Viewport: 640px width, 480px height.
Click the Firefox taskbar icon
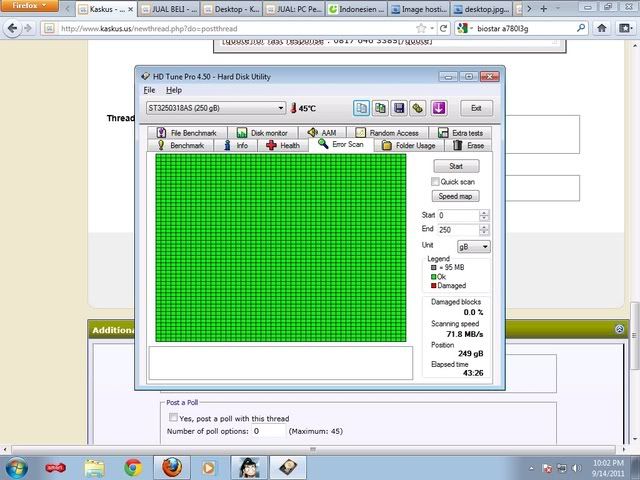point(172,467)
